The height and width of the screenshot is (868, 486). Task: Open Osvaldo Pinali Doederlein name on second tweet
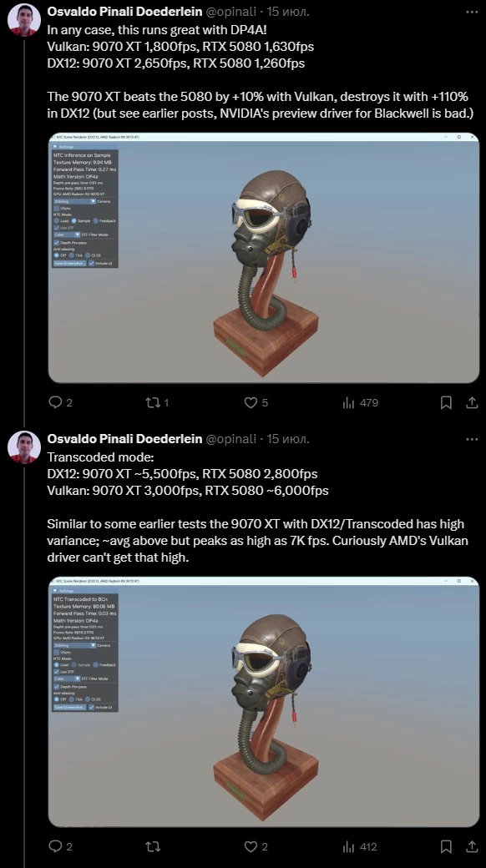tap(124, 439)
